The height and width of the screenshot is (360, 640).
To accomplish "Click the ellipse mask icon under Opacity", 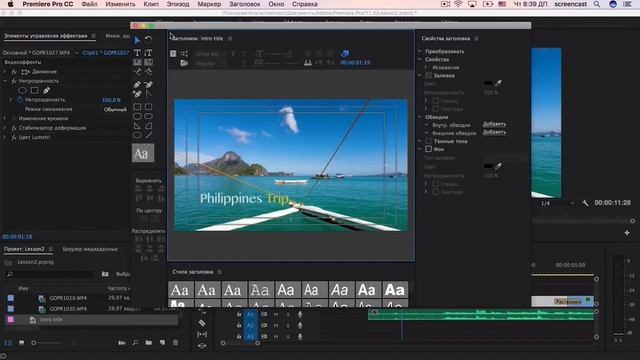I will (22, 90).
